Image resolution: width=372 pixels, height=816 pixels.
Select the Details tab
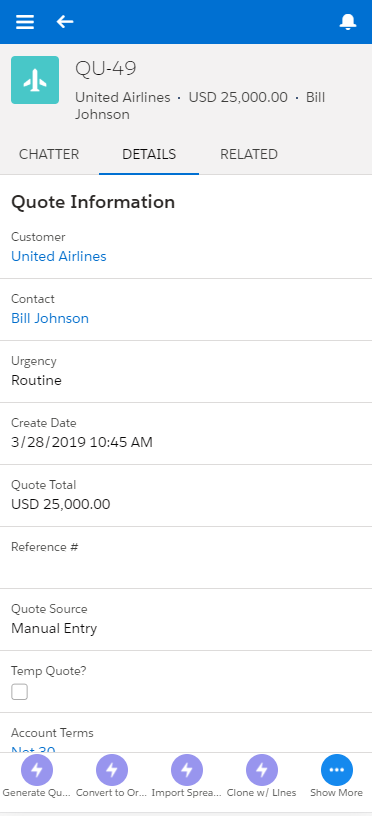tap(149, 155)
